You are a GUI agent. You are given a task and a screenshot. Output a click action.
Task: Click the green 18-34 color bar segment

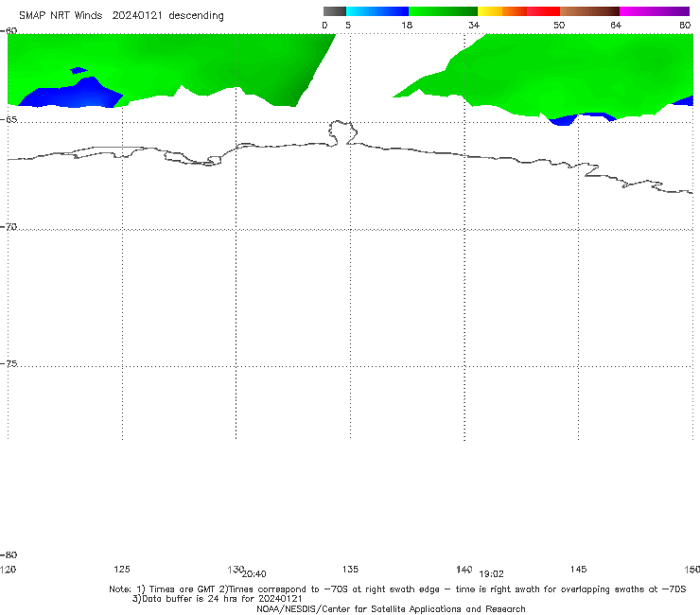(x=443, y=11)
